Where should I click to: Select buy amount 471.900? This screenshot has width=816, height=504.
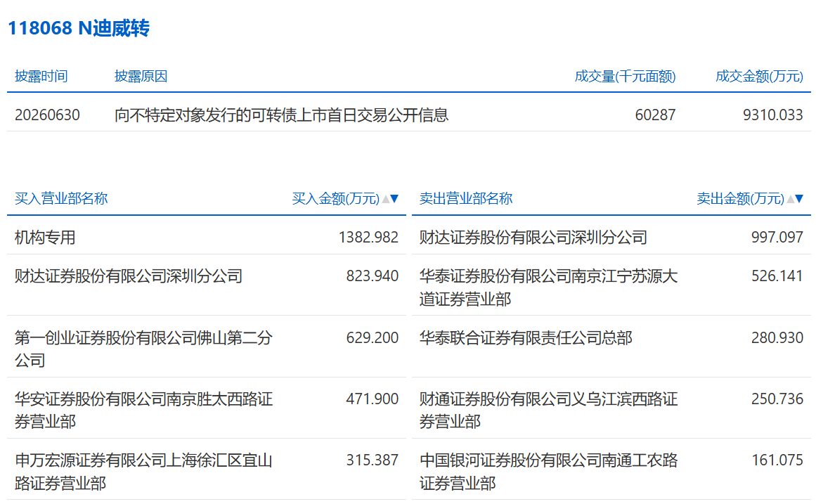[372, 399]
